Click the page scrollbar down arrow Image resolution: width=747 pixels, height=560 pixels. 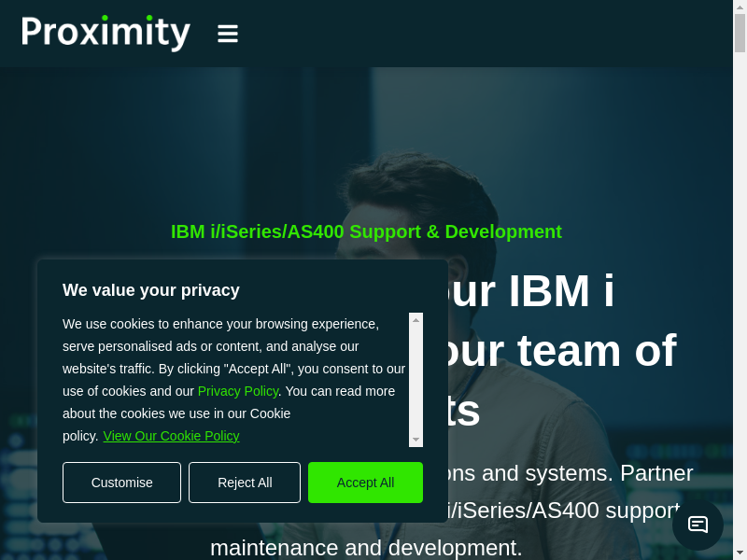(x=740, y=553)
